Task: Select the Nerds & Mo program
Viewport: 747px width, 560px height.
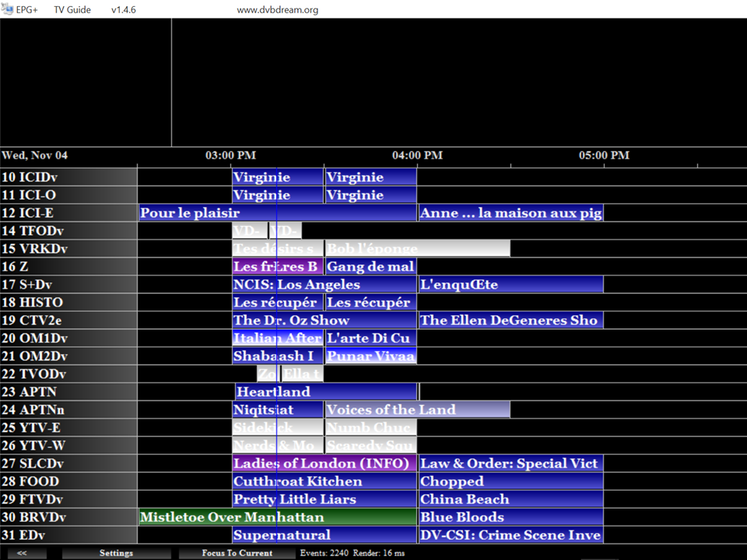Action: (x=278, y=446)
